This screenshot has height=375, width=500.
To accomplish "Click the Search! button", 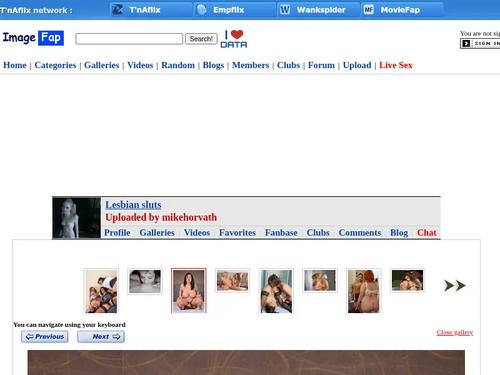I will pos(201,39).
